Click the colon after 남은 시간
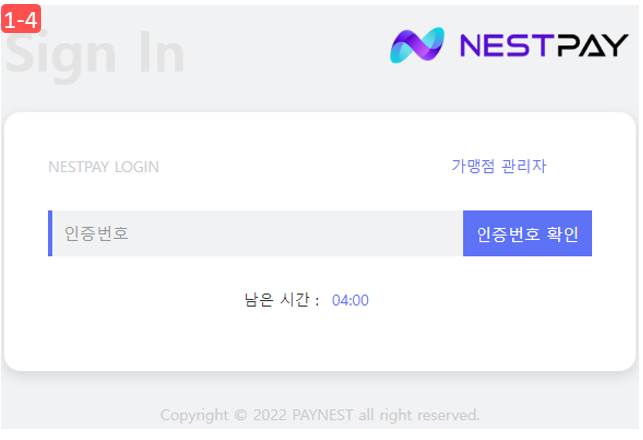Image resolution: width=643 pixels, height=440 pixels. point(317,302)
